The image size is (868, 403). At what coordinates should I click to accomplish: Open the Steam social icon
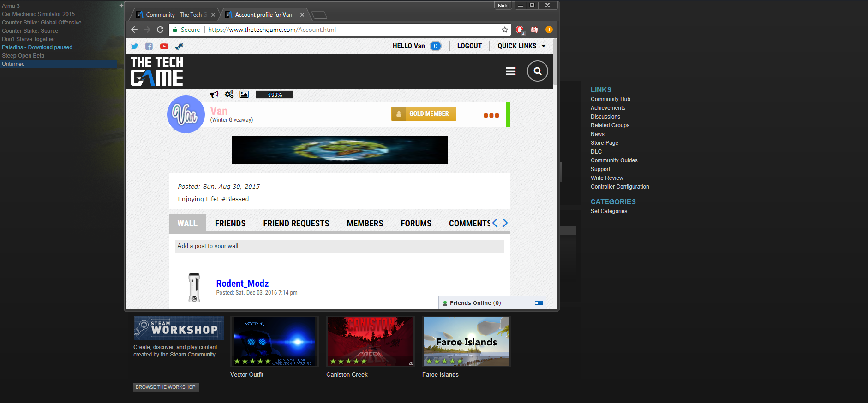(179, 46)
